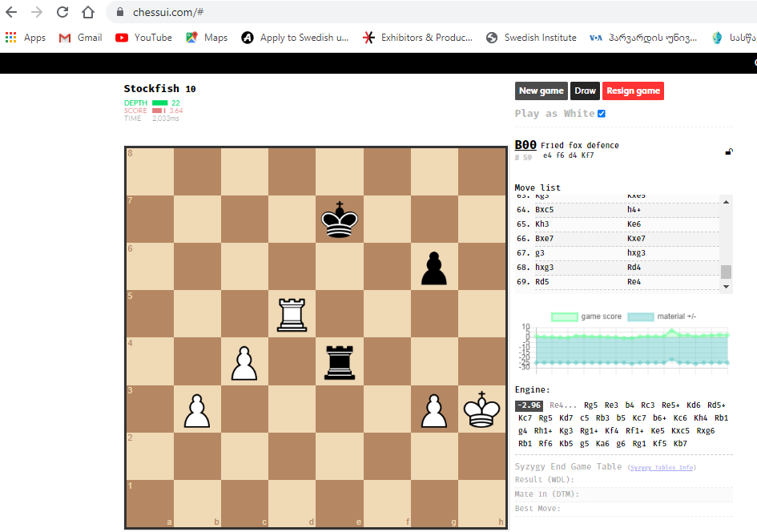Select black move Re4 in list
The width and height of the screenshot is (757, 532).
[x=634, y=282]
